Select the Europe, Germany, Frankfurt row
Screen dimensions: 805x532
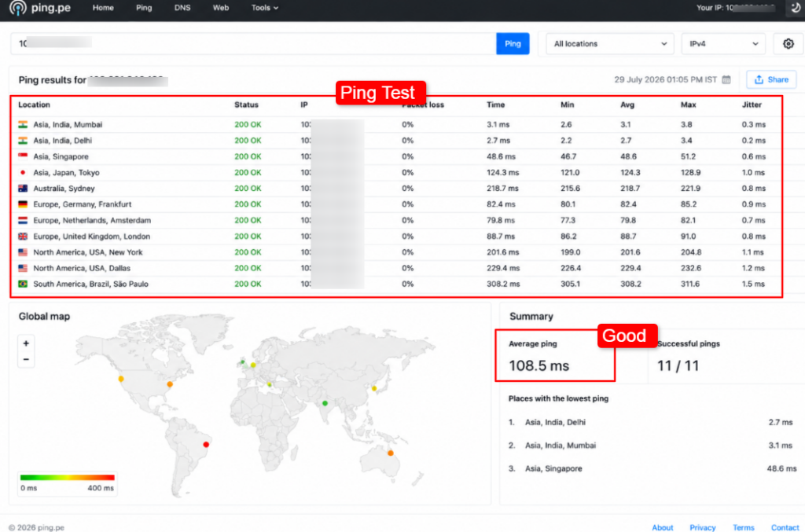(x=396, y=204)
